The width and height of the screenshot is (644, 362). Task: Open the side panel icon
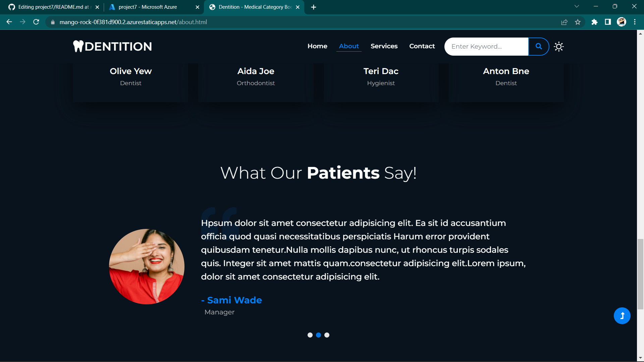608,22
